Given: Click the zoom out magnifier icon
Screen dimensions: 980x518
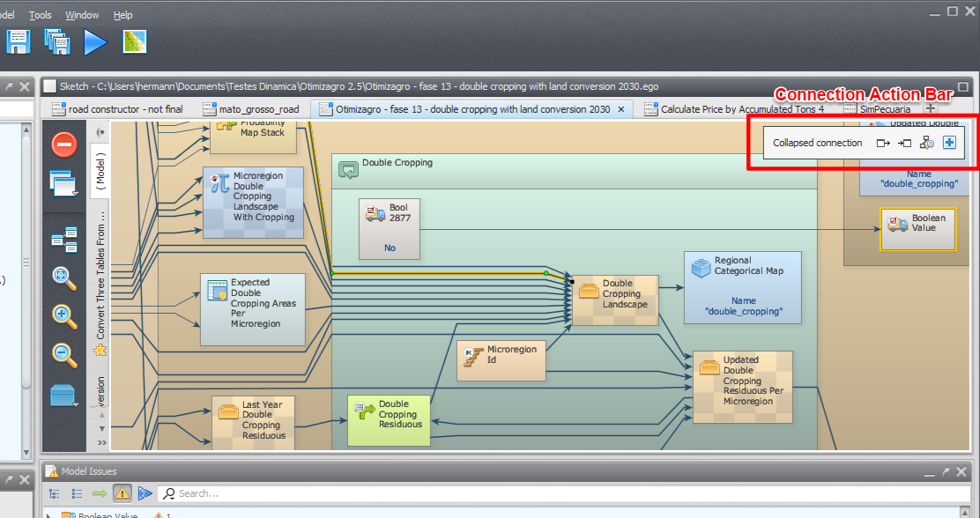Looking at the screenshot, I should [64, 354].
